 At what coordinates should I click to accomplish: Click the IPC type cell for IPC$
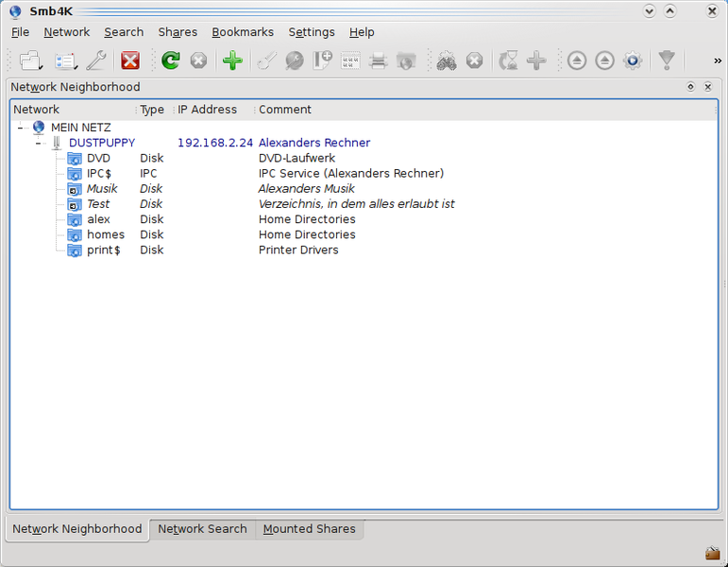coord(148,173)
